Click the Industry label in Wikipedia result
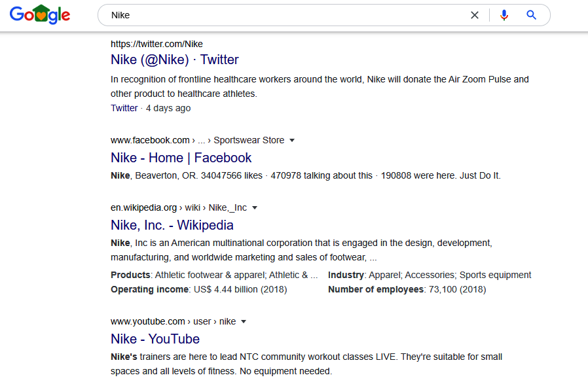The height and width of the screenshot is (388, 588). tap(346, 275)
